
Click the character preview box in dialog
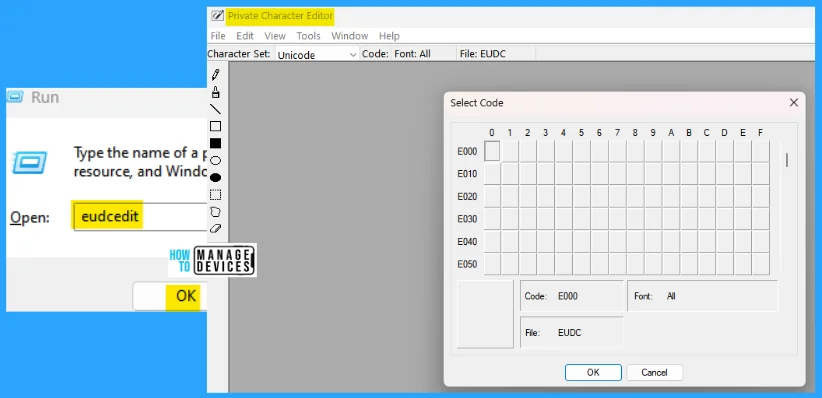click(485, 314)
